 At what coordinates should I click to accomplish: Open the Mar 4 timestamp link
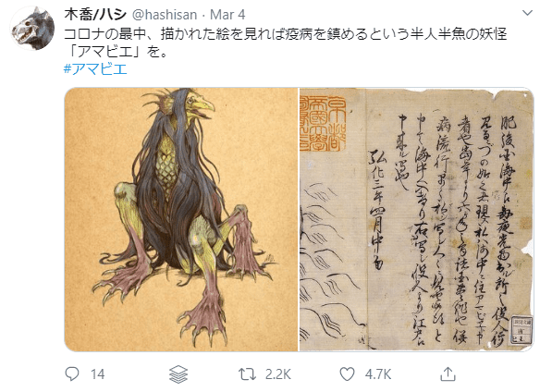point(227,15)
